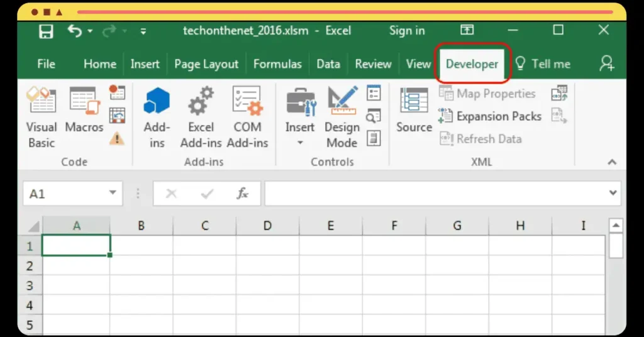
Task: Click the Cancel X in formula bar
Action: [171, 193]
